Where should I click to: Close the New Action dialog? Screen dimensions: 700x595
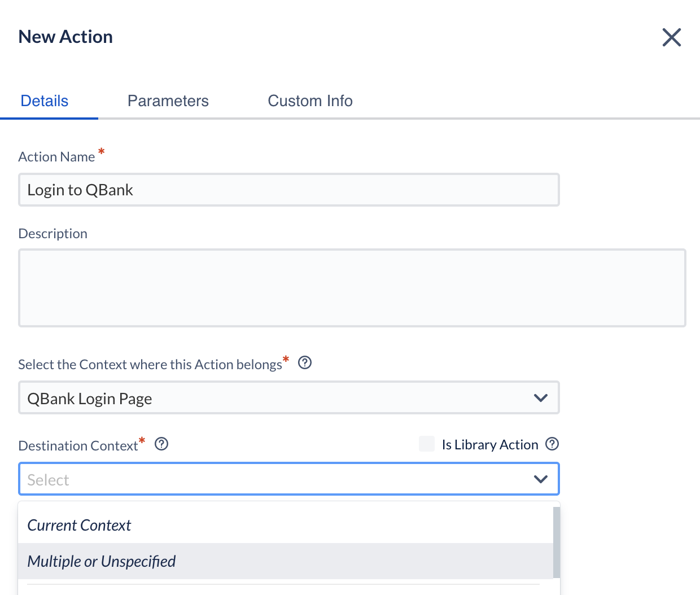[x=671, y=37]
